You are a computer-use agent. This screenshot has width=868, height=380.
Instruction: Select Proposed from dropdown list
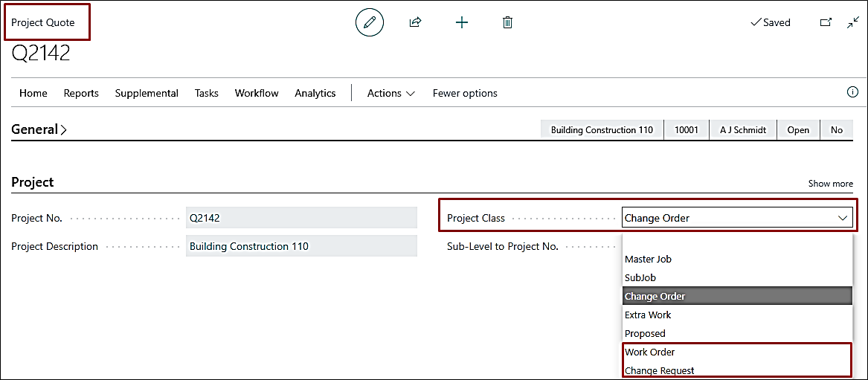737,334
